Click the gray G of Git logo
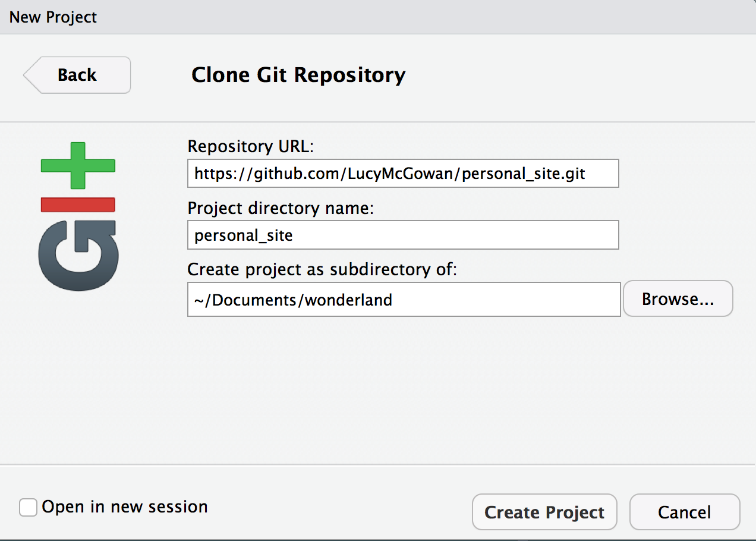 click(78, 256)
